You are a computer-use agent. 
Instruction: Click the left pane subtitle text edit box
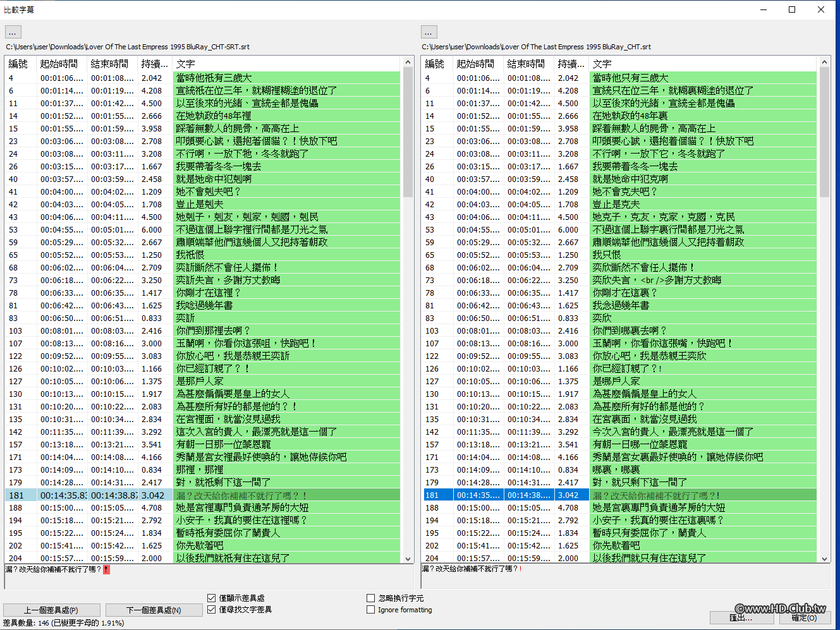[209, 576]
